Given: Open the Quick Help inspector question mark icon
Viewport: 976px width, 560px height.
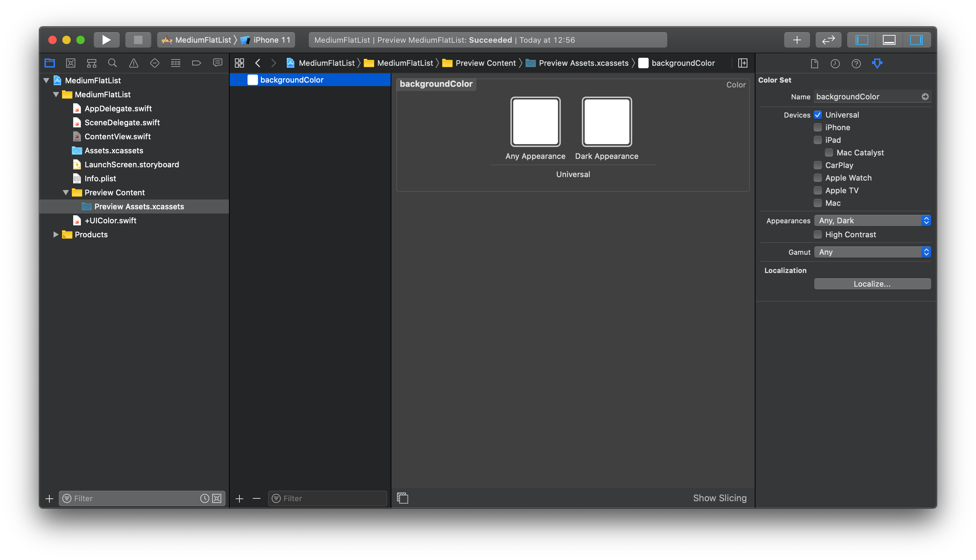Looking at the screenshot, I should 856,63.
